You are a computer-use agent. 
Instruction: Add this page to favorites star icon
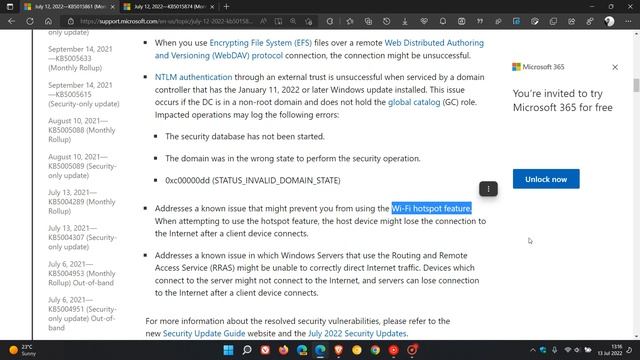[309, 21]
